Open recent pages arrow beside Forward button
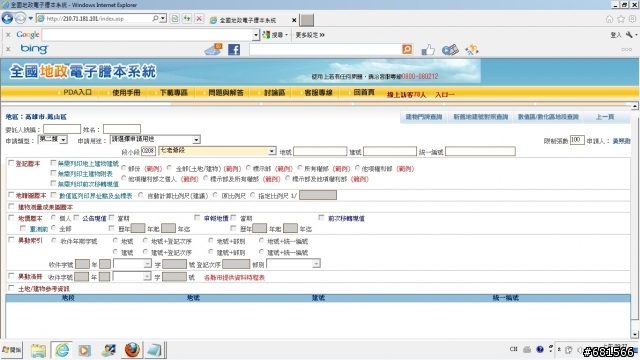 coord(31,18)
